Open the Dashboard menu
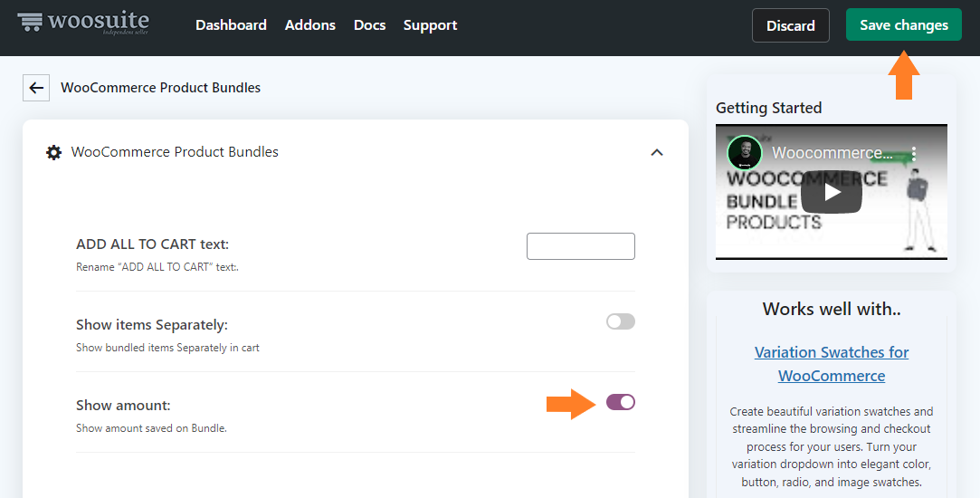 point(232,25)
